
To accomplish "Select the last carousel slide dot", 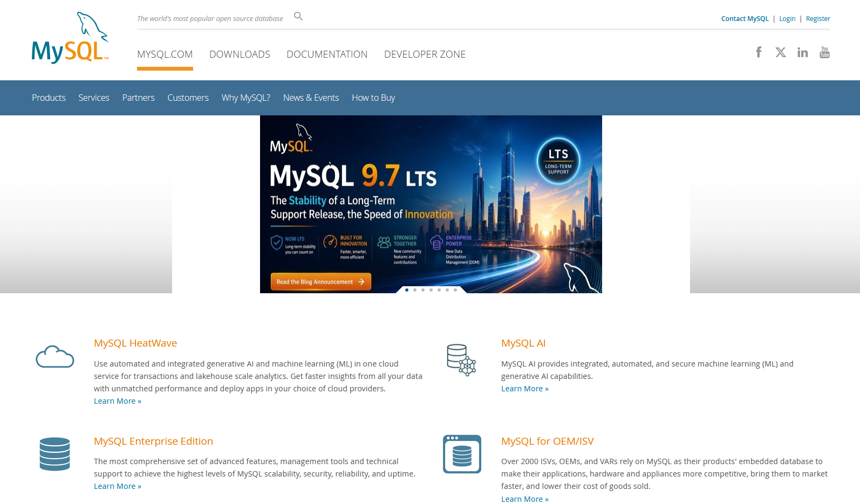I will click(455, 290).
